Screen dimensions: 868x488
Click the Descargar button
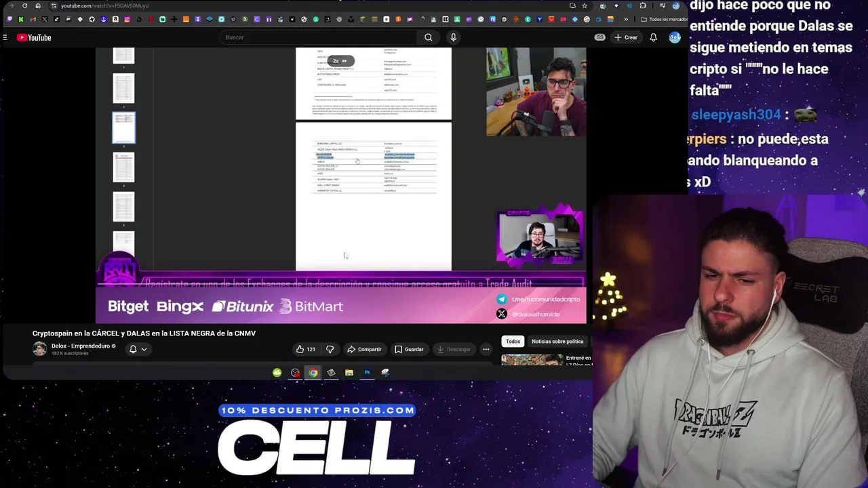pos(454,349)
